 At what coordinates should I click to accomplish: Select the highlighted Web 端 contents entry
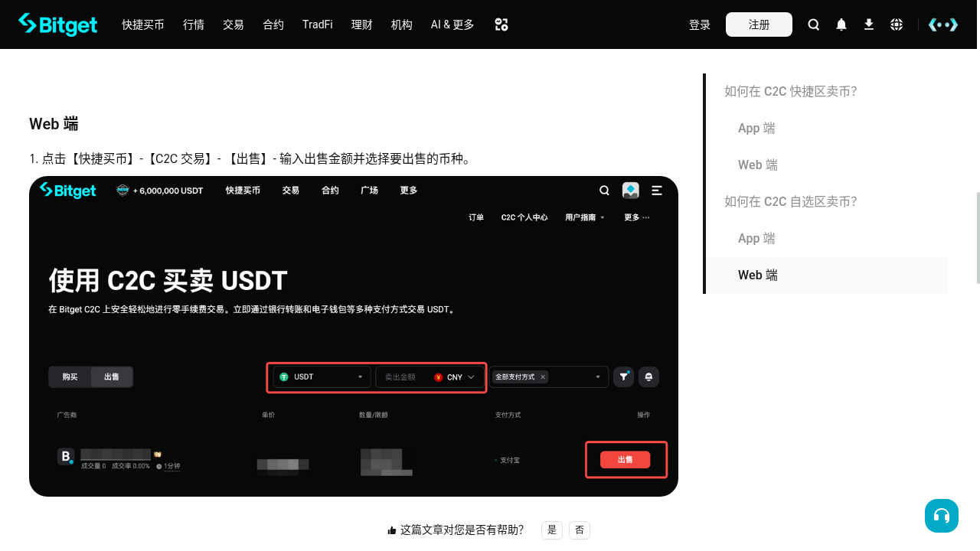pyautogui.click(x=826, y=275)
